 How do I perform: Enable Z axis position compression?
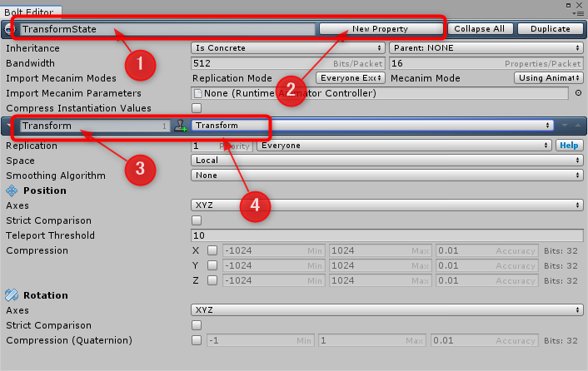tap(212, 280)
